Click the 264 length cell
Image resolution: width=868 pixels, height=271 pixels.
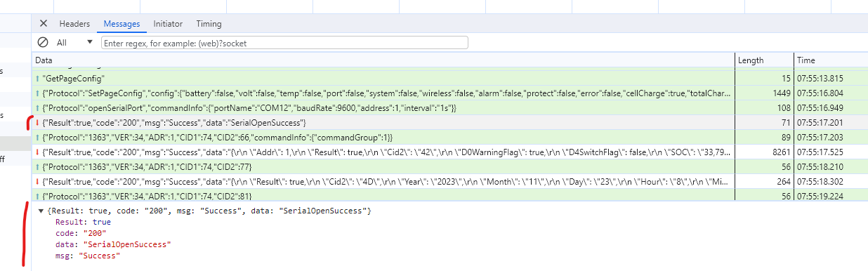(x=764, y=181)
